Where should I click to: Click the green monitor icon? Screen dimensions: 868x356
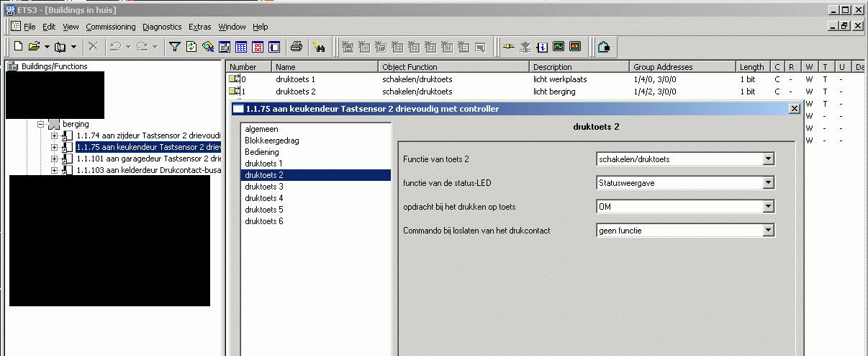coord(559,47)
